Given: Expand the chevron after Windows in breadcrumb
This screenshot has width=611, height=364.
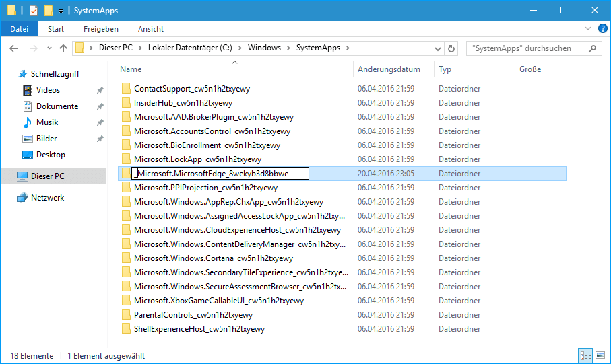Looking at the screenshot, I should coord(289,48).
